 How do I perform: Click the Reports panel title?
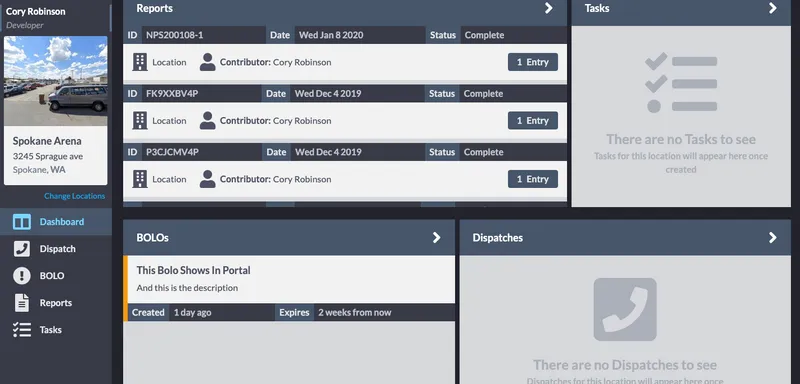pyautogui.click(x=155, y=8)
